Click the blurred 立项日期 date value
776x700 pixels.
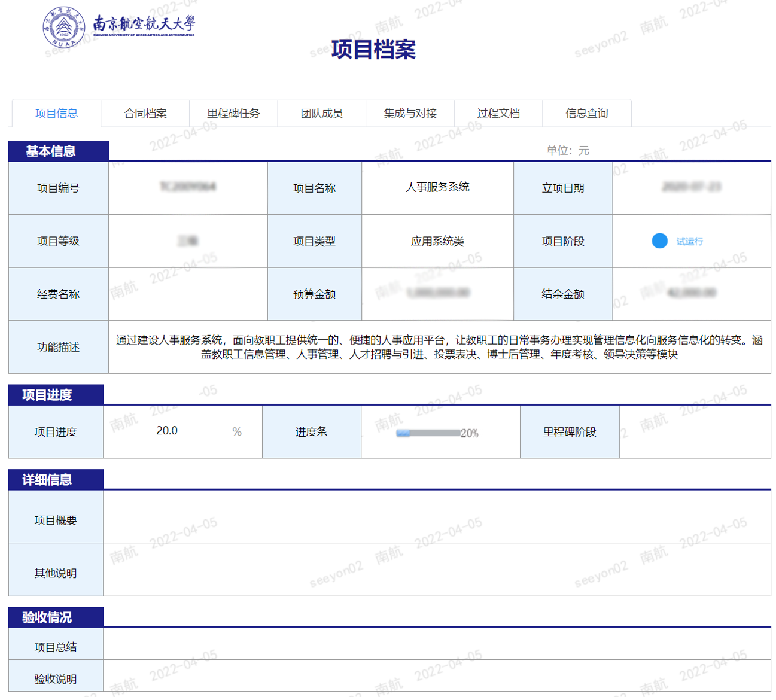(692, 187)
